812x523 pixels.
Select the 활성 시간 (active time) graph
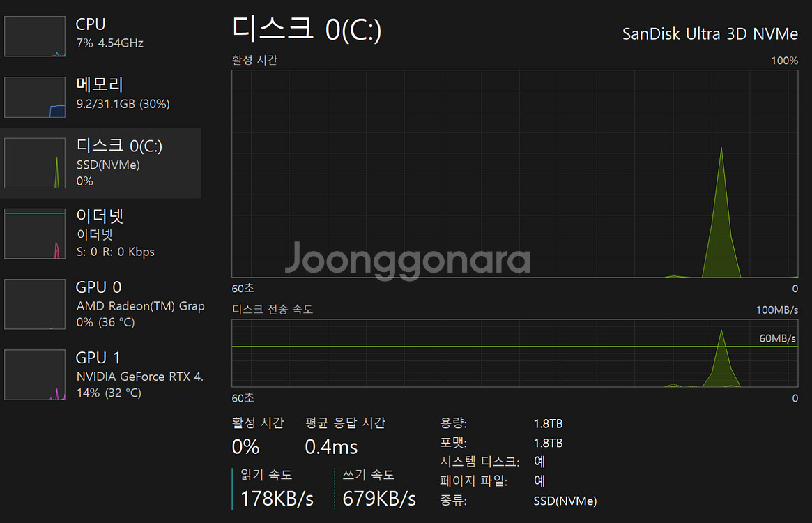click(x=516, y=174)
